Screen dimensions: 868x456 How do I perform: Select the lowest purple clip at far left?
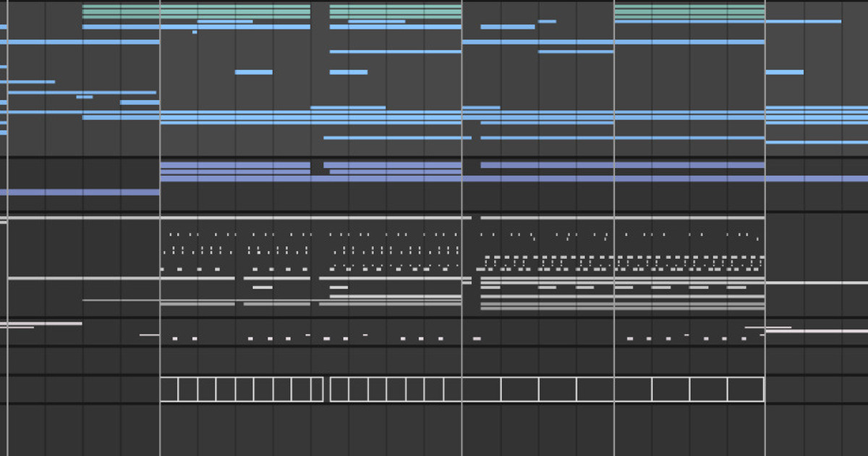pos(80,193)
